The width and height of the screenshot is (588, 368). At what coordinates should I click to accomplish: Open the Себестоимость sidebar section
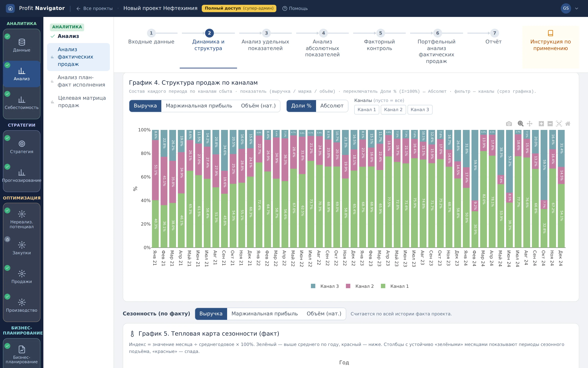click(22, 103)
